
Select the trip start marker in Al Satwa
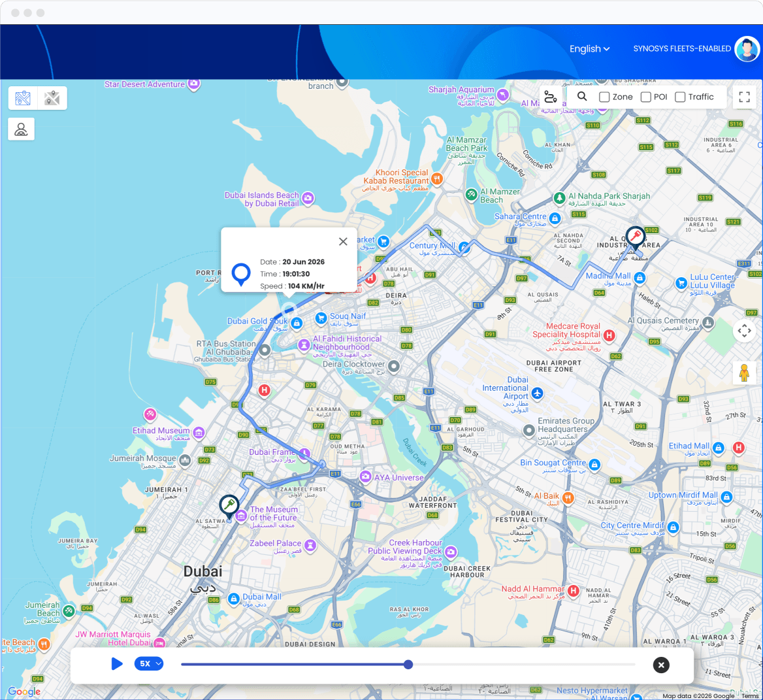click(x=229, y=506)
